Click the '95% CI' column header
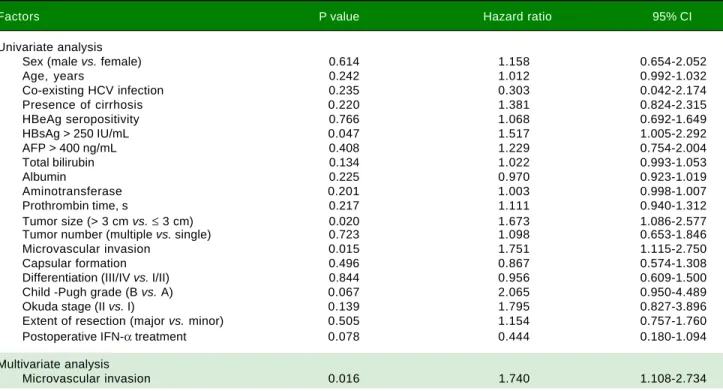 (x=672, y=17)
